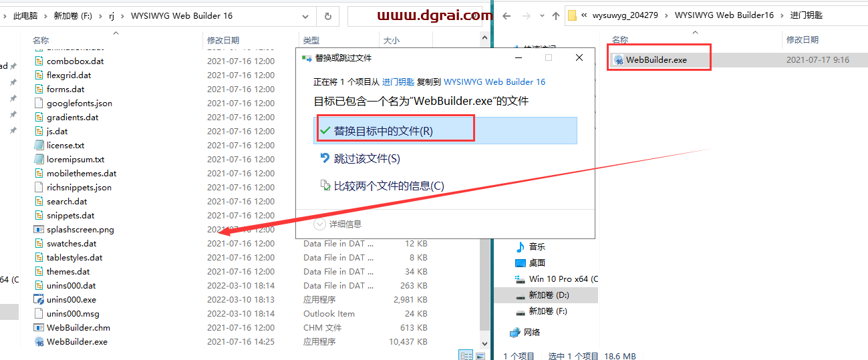Expand 详细信息 details in the dialog
This screenshot has width=868, height=360.
tap(320, 224)
